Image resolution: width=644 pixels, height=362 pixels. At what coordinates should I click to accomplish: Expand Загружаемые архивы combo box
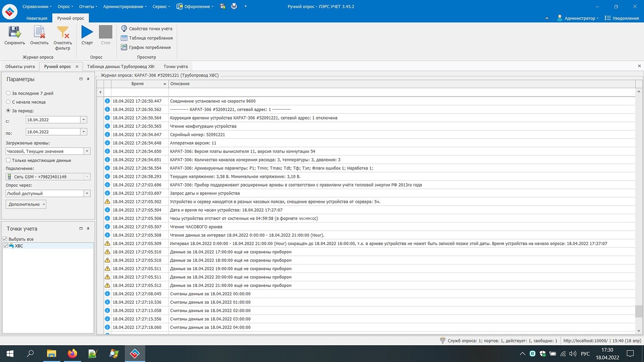tap(87, 151)
